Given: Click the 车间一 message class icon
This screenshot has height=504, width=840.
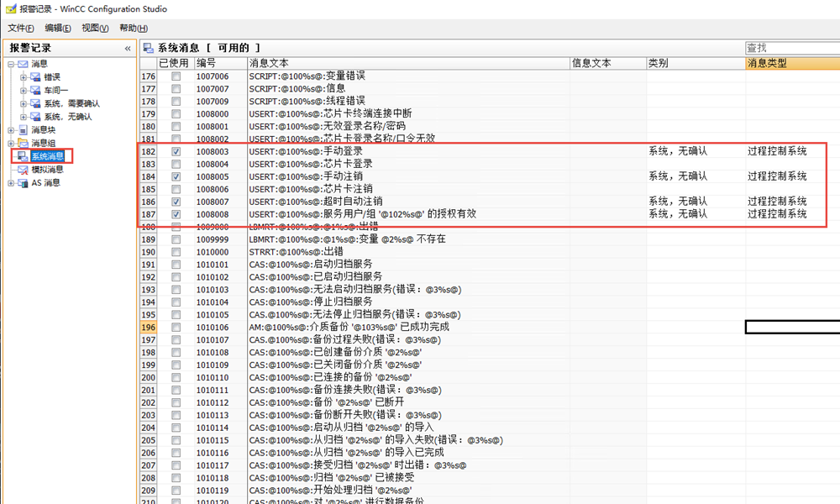Looking at the screenshot, I should click(35, 90).
